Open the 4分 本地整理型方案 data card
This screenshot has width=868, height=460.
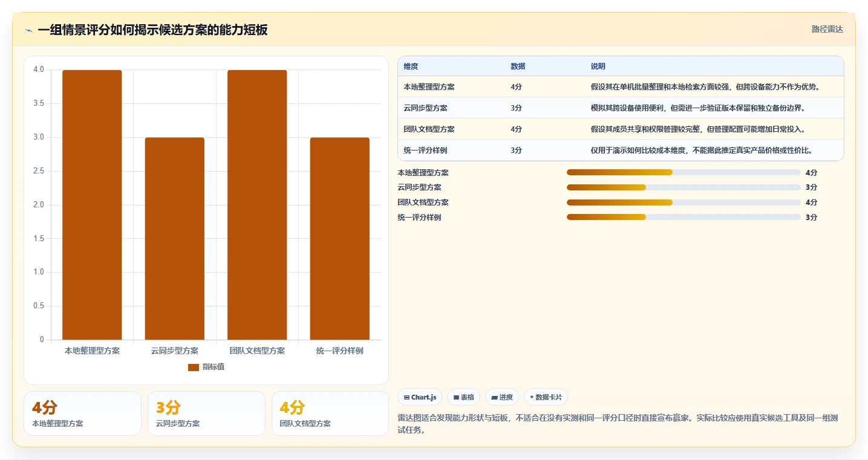[82, 413]
